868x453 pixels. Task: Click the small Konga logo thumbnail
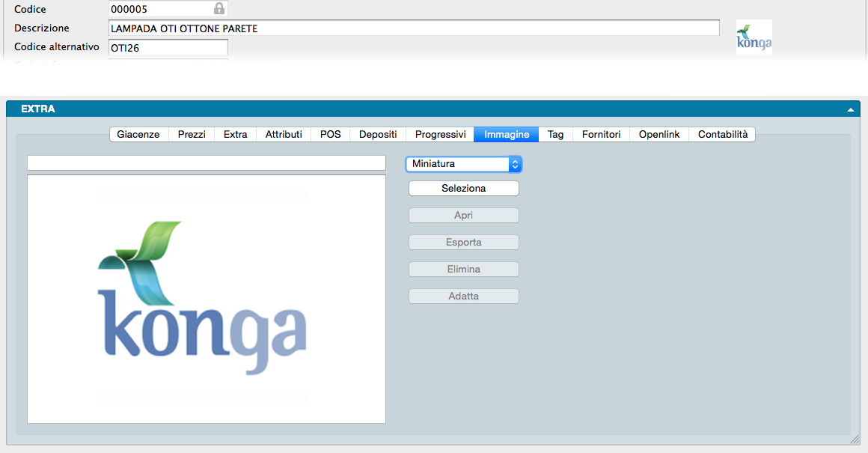click(754, 37)
